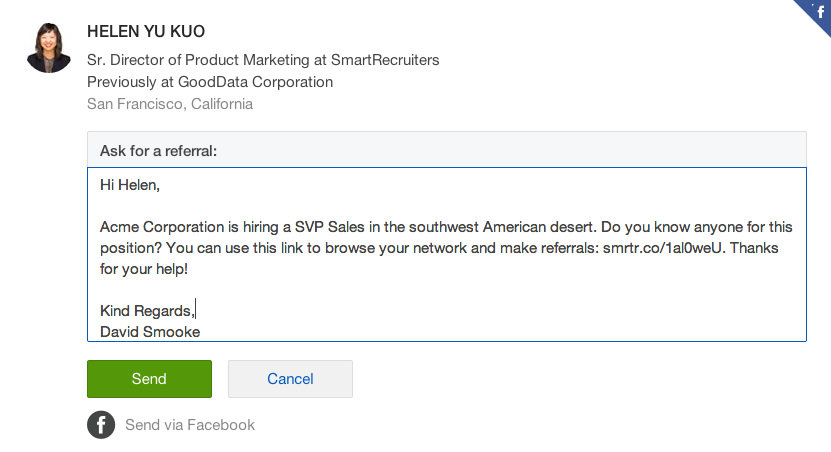This screenshot has width=831, height=452.
Task: Click the blank line above 'Kind Regards'
Action: tap(447, 290)
